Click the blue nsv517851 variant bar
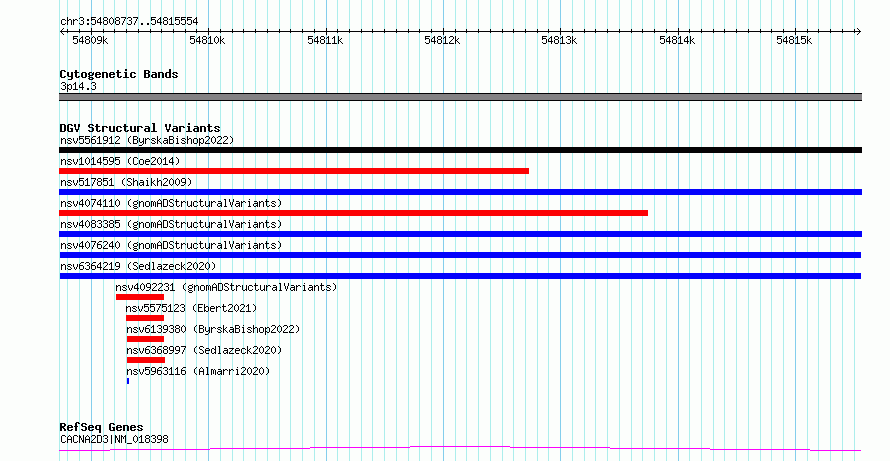 click(460, 192)
